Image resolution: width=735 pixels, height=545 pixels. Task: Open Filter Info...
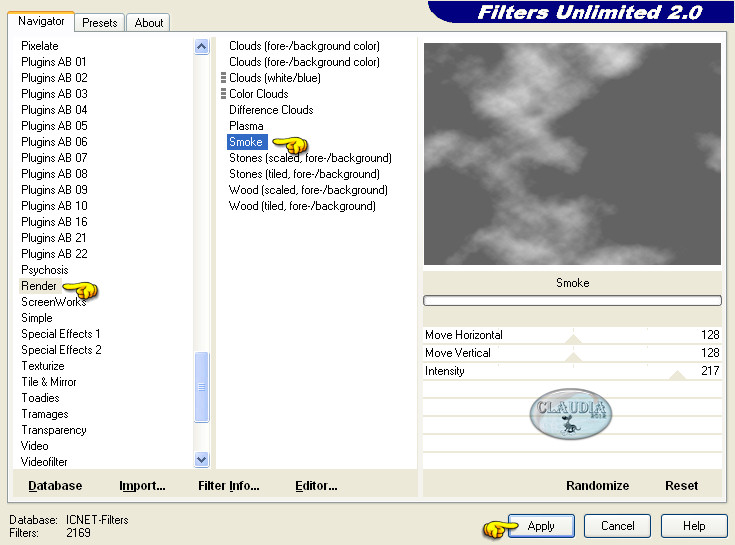coord(229,485)
